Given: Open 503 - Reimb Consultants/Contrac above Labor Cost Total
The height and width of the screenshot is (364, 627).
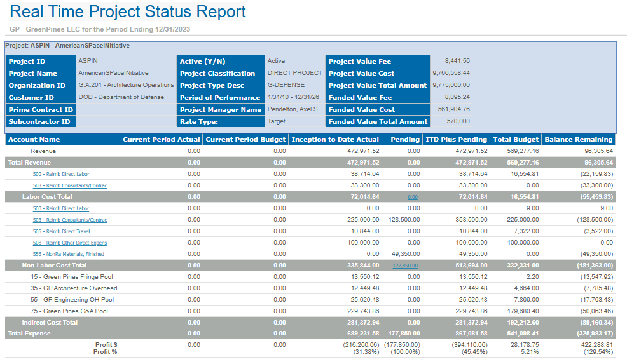Looking at the screenshot, I should [x=70, y=185].
